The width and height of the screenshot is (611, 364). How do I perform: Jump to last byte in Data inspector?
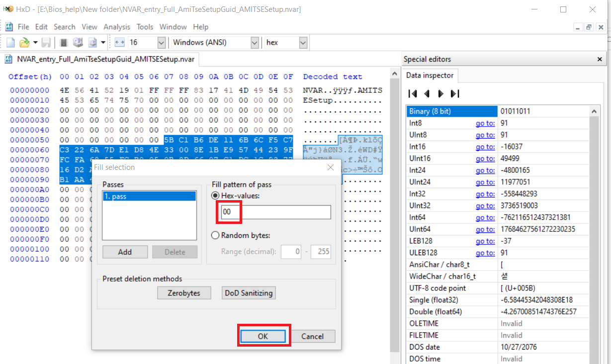454,93
